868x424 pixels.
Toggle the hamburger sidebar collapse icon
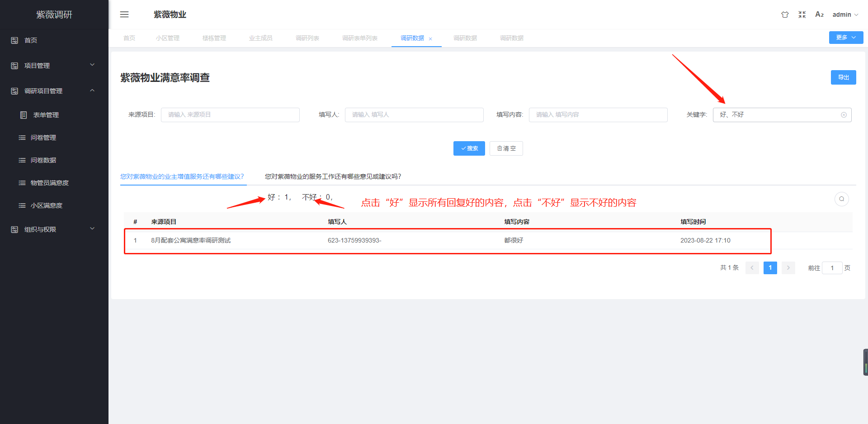[124, 14]
